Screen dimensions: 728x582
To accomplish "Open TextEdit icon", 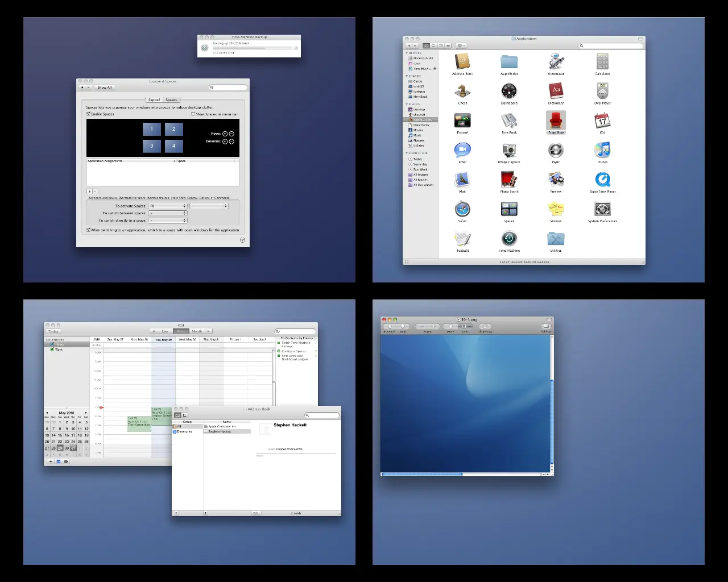I will point(462,239).
